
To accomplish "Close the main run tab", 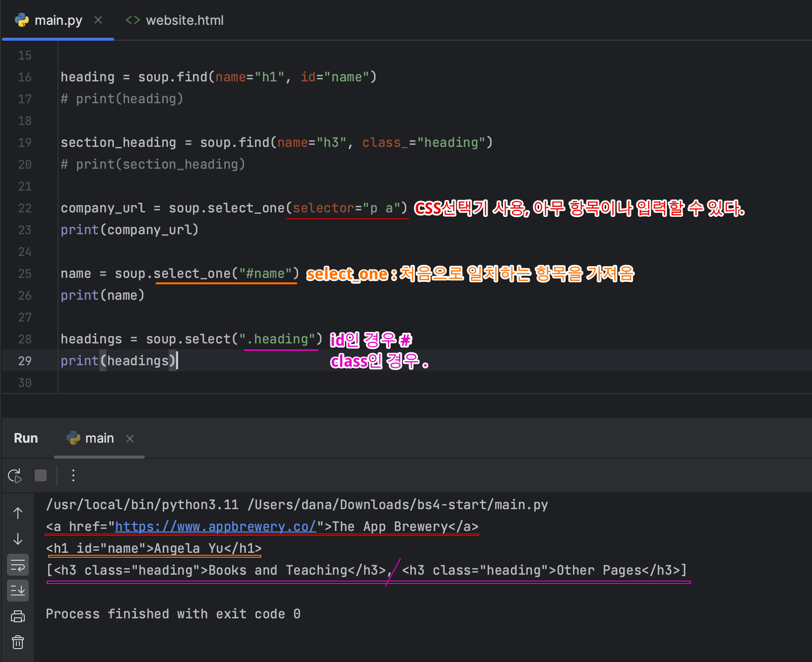I will 130,439.
